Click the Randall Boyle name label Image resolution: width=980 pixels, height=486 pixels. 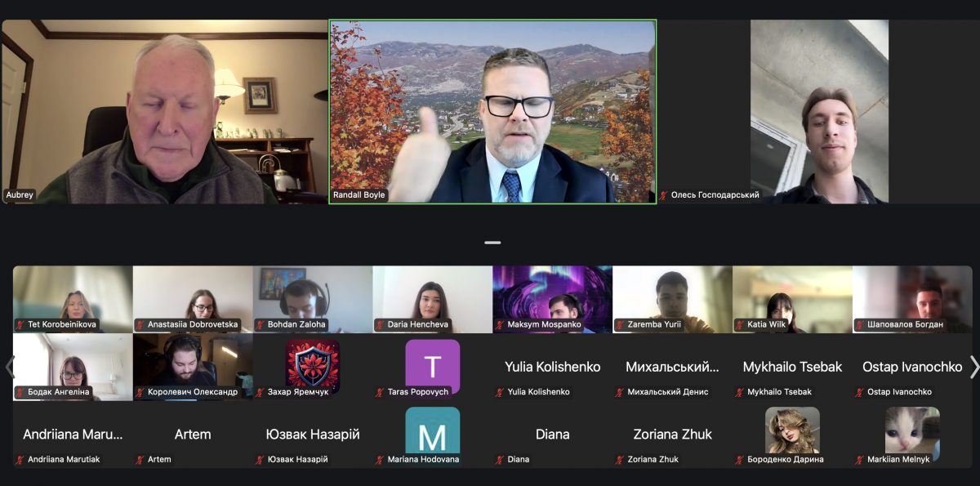[359, 195]
